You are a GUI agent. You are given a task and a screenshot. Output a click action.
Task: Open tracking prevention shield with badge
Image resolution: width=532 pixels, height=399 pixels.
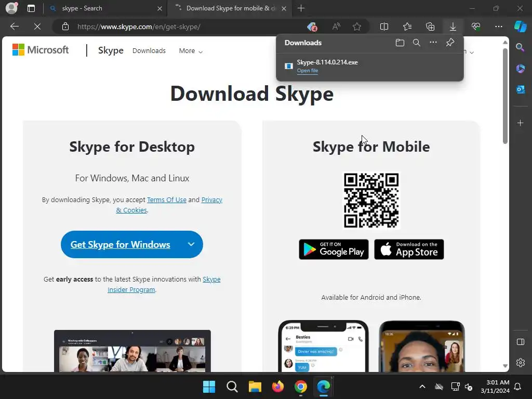tap(312, 26)
